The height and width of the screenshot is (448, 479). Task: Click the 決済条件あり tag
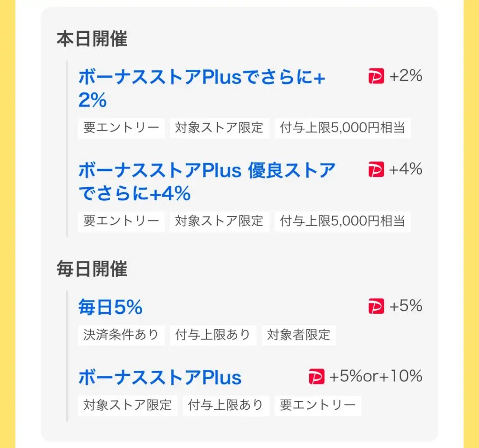click(121, 335)
